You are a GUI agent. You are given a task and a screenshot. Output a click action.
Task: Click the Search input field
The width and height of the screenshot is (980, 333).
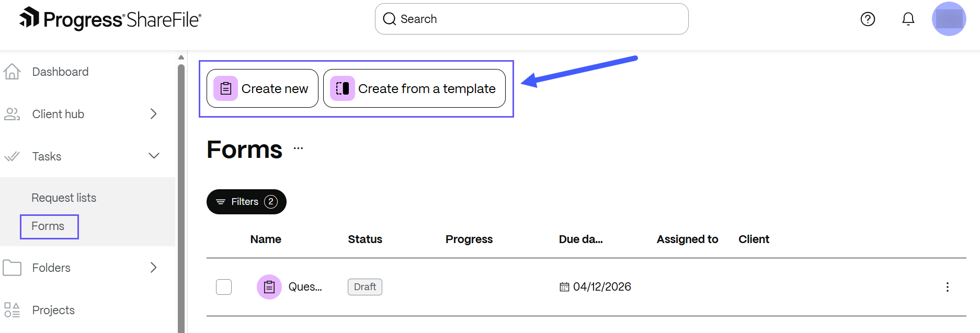(531, 19)
